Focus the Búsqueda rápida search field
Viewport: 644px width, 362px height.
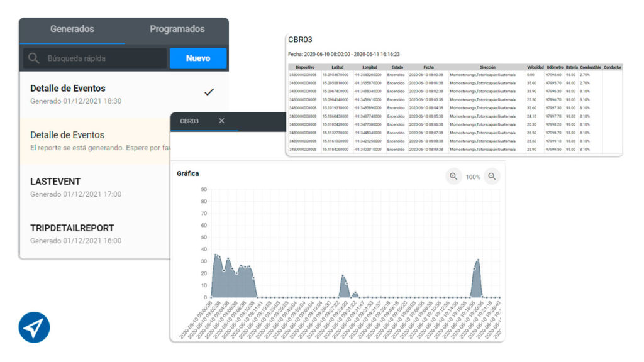point(94,58)
